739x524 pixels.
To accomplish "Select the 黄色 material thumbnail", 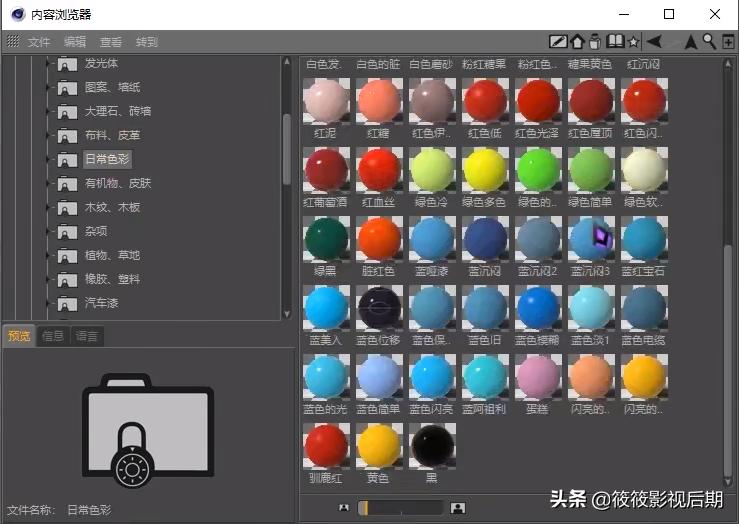I will (379, 446).
